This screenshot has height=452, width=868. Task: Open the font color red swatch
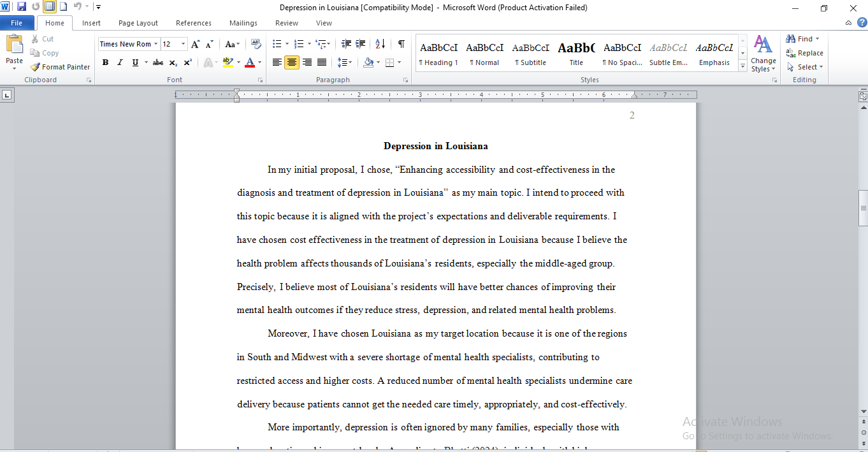pos(250,62)
